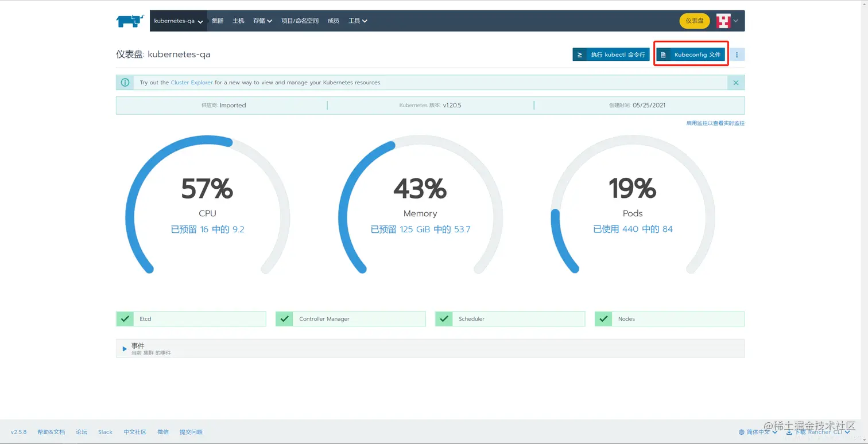
Task: Dismiss the Cluster Explorer info banner
Action: coord(736,83)
